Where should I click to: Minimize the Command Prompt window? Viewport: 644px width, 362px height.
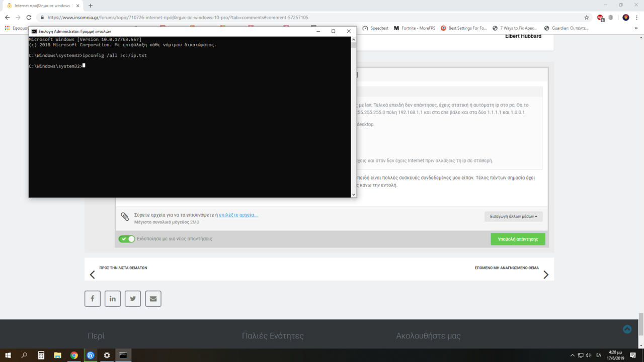318,31
